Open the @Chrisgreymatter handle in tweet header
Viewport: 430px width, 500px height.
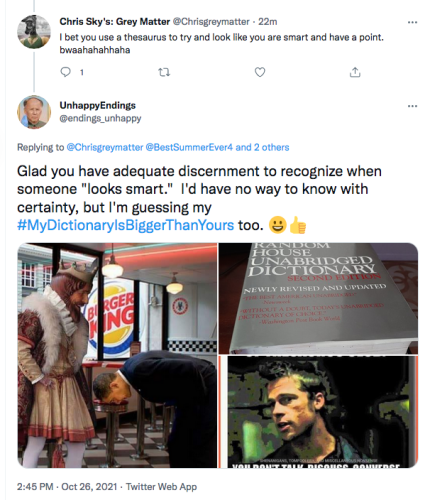click(211, 22)
